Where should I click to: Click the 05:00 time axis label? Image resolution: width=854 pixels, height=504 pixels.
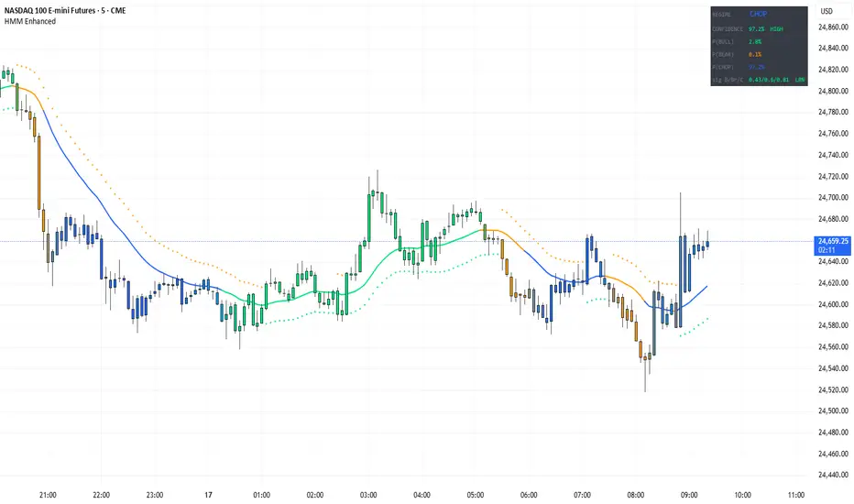click(x=475, y=494)
